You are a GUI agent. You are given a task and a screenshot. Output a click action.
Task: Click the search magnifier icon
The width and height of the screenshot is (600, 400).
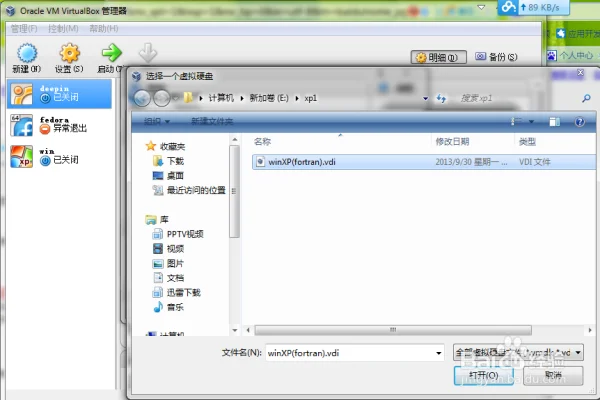tap(586, 98)
